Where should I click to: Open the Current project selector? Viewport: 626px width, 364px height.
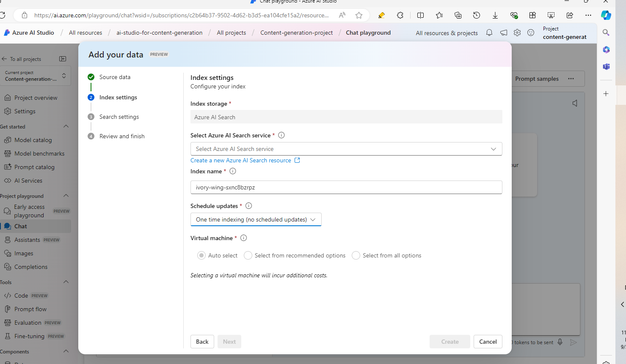[36, 76]
